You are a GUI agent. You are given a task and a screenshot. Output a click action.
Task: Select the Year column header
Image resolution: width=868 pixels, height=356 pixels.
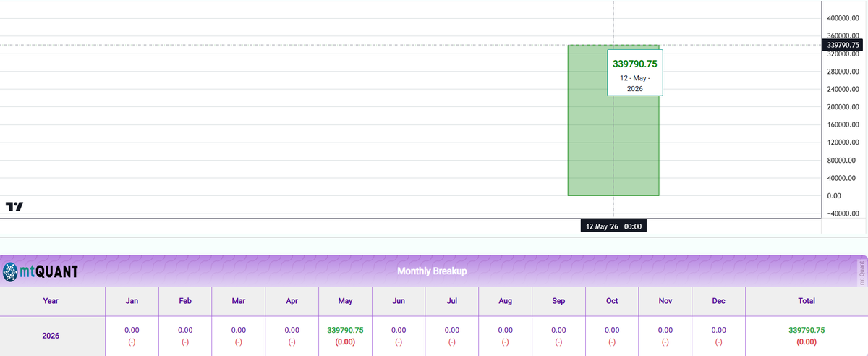click(51, 301)
